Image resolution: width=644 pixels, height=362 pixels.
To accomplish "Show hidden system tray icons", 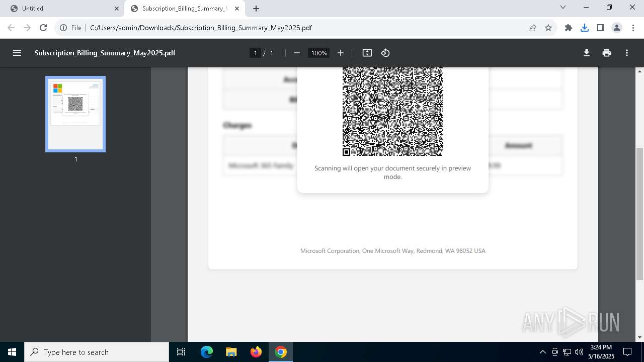I will 542,352.
